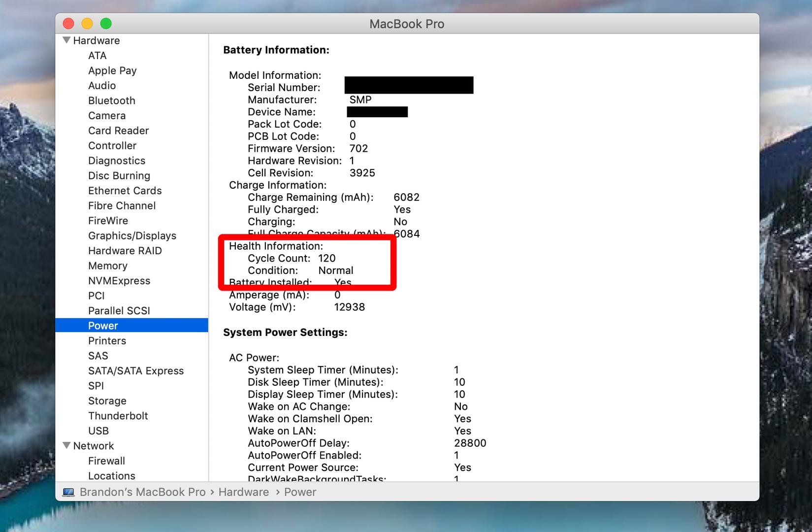Screen dimensions: 812x532
Task: Open the Controller section
Action: [112, 146]
